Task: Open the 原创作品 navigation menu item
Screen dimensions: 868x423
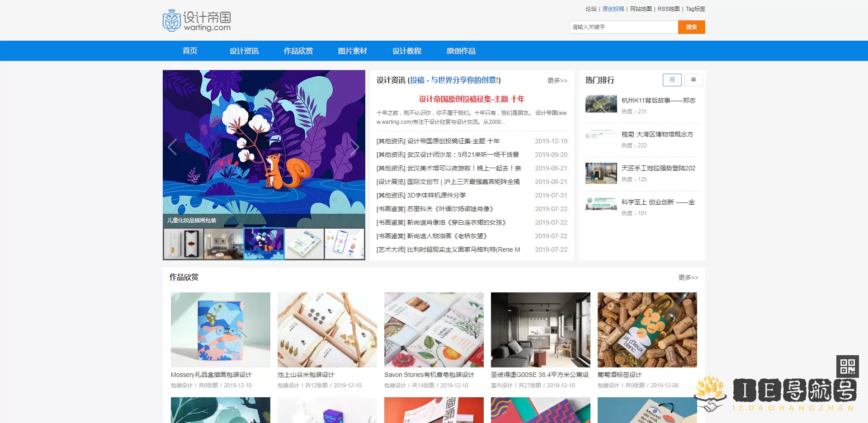Action: [x=461, y=51]
